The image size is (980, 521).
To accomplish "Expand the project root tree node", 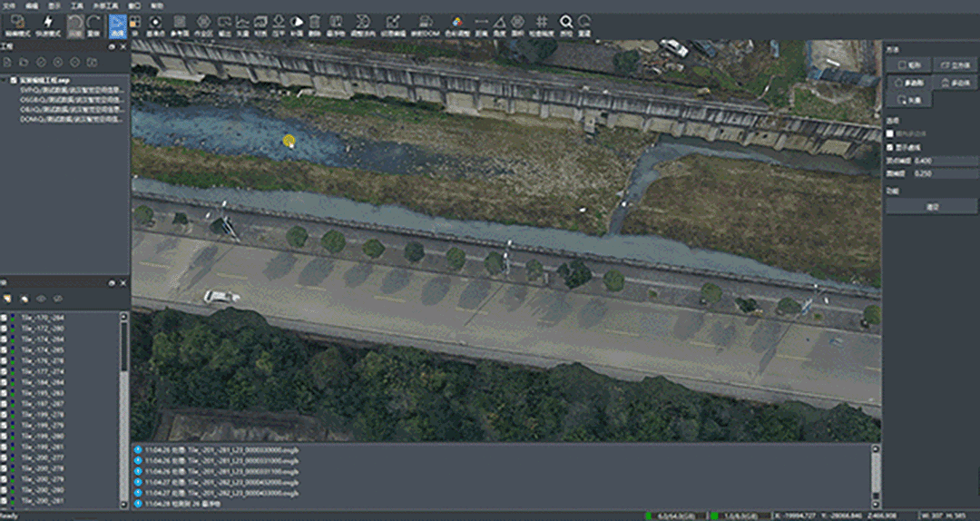I will (5, 80).
